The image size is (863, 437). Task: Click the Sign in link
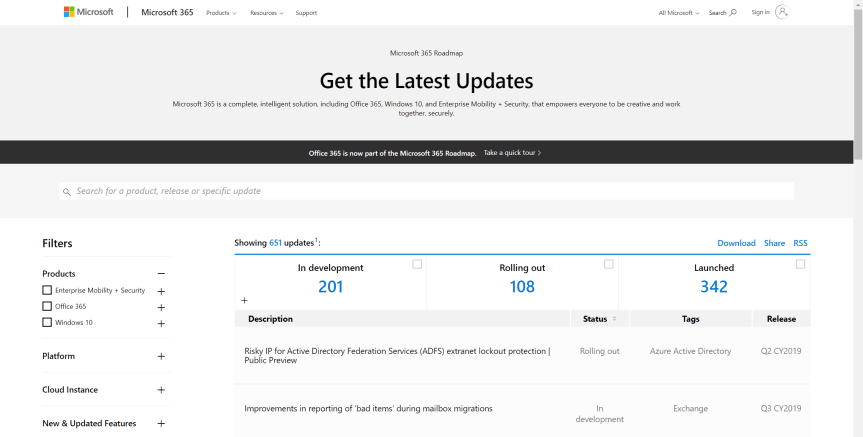[x=760, y=12]
